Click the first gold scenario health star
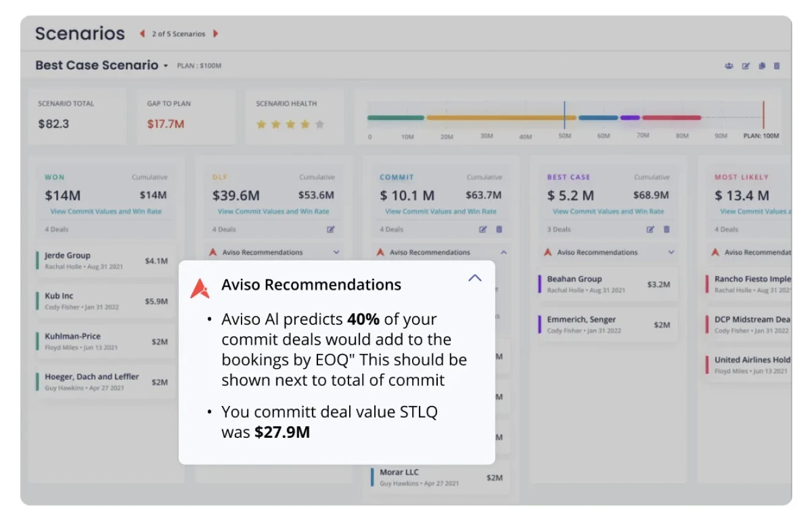This screenshot has height=521, width=812. point(261,124)
